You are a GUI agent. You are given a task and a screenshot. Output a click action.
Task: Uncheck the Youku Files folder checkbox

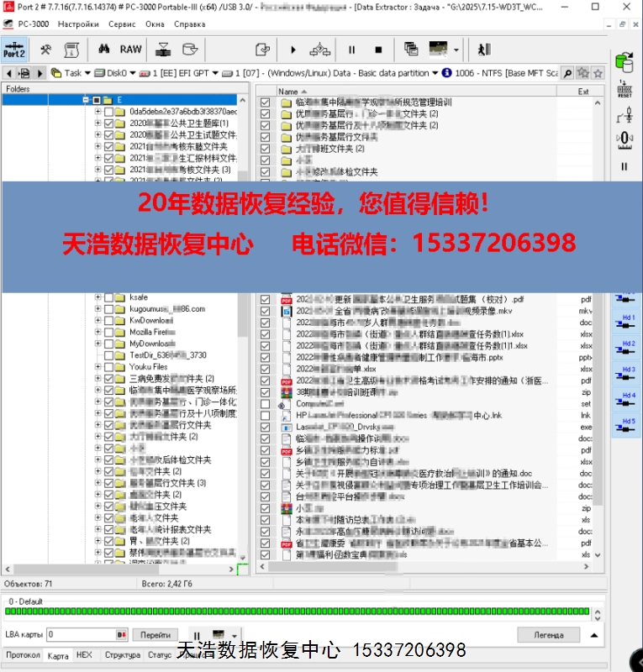[108, 367]
